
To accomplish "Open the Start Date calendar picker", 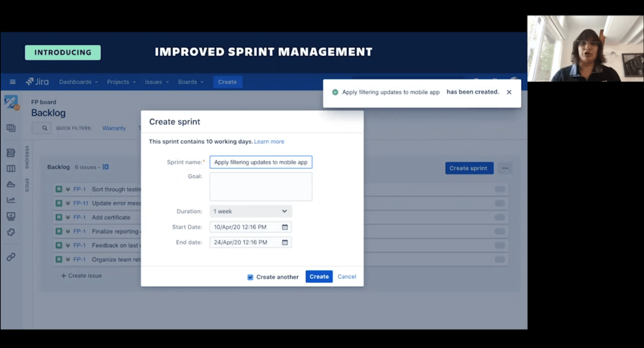I will (x=285, y=227).
